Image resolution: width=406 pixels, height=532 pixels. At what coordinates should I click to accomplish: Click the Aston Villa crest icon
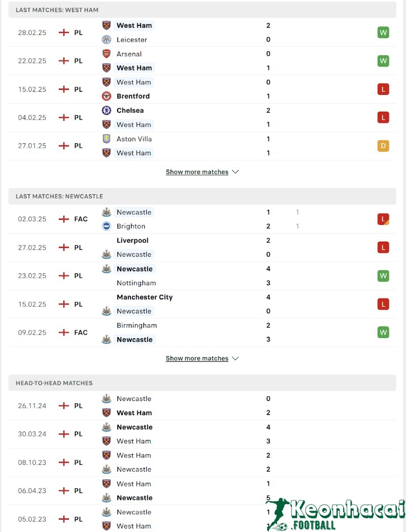pos(106,139)
